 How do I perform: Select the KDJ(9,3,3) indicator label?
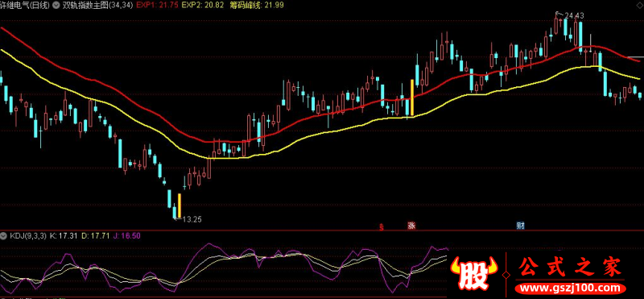click(28, 236)
